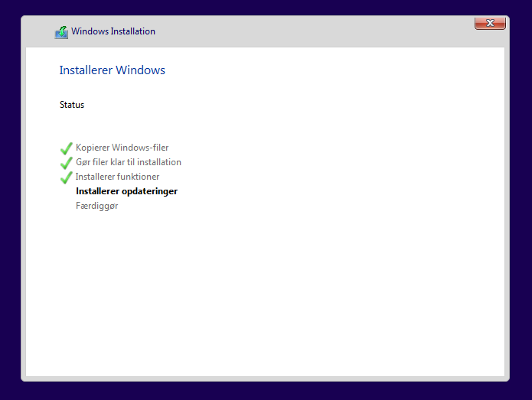
Task: Select the 'Gør filer klar til installation' text
Action: pos(129,162)
